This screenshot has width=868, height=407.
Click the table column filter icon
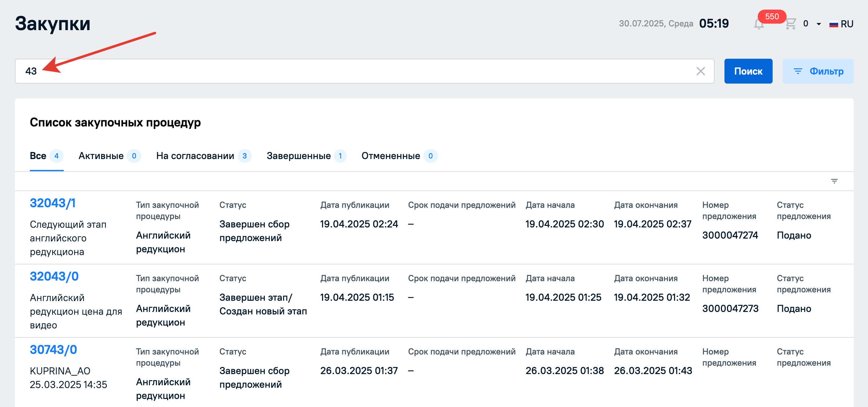pyautogui.click(x=834, y=181)
